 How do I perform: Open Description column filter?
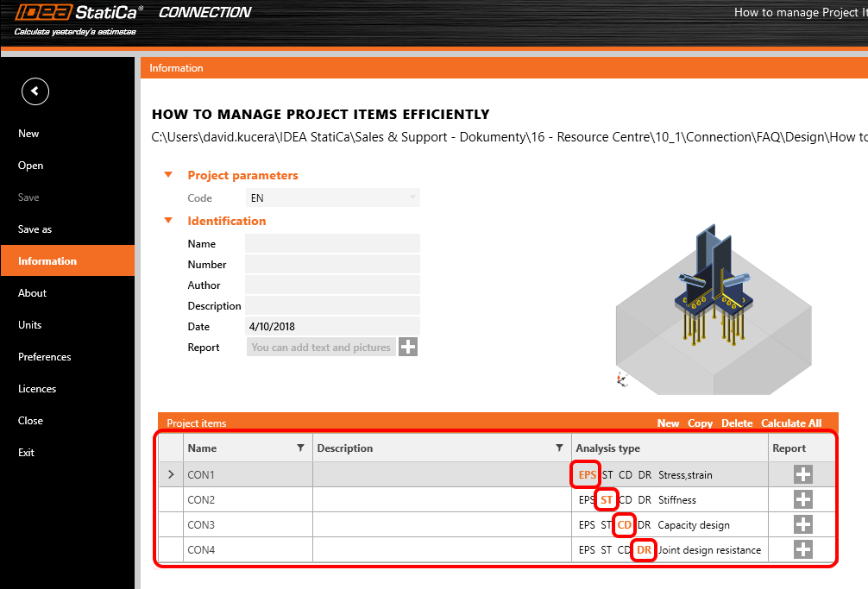(559, 448)
